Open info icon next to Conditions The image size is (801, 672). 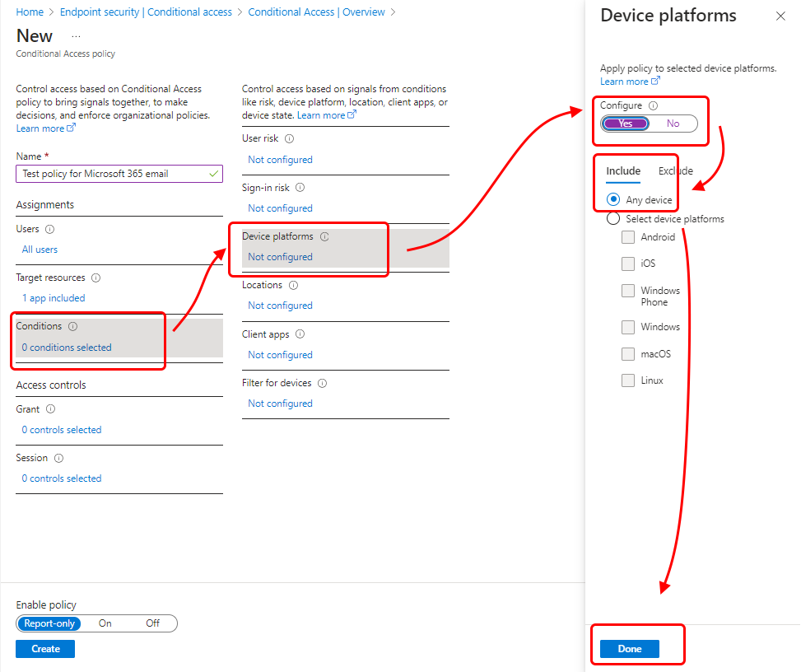click(73, 327)
